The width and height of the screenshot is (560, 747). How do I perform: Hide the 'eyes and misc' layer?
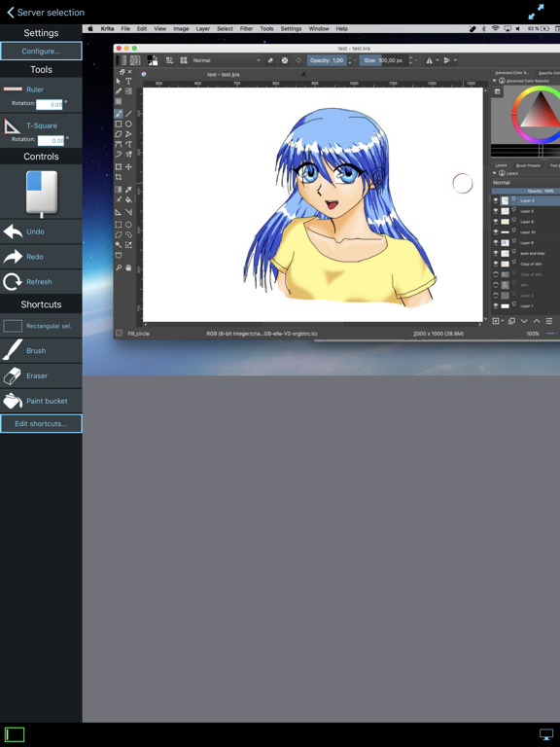496,254
